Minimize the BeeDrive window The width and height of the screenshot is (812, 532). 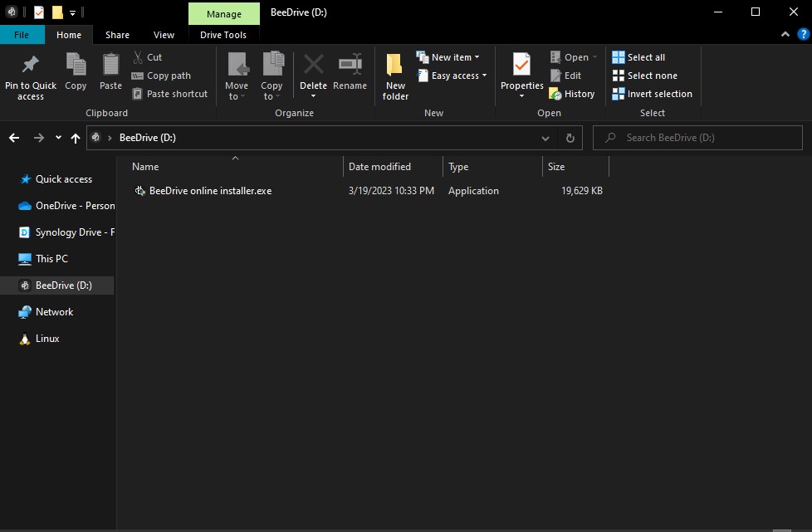pyautogui.click(x=717, y=12)
